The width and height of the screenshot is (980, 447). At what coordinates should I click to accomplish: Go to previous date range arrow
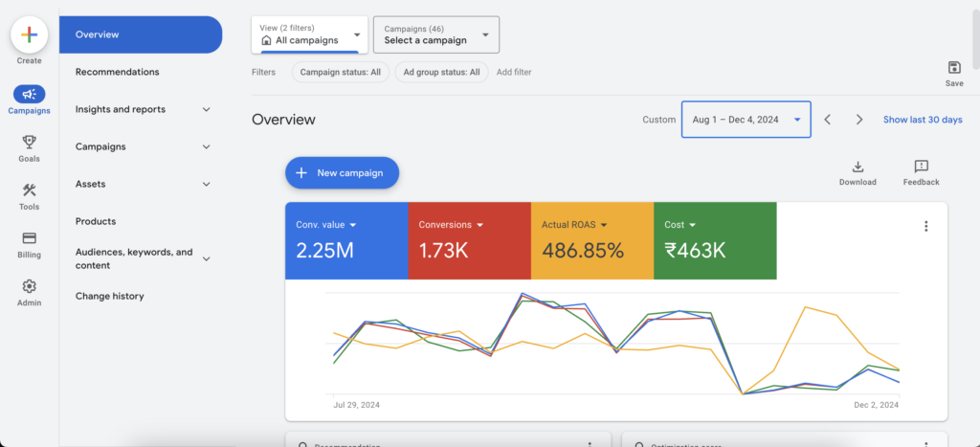(x=828, y=120)
